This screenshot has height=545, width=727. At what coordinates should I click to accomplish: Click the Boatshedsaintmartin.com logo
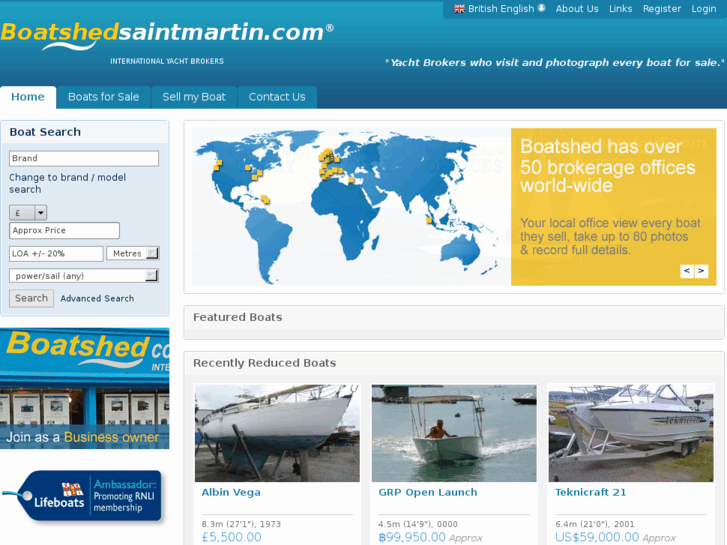[167, 37]
